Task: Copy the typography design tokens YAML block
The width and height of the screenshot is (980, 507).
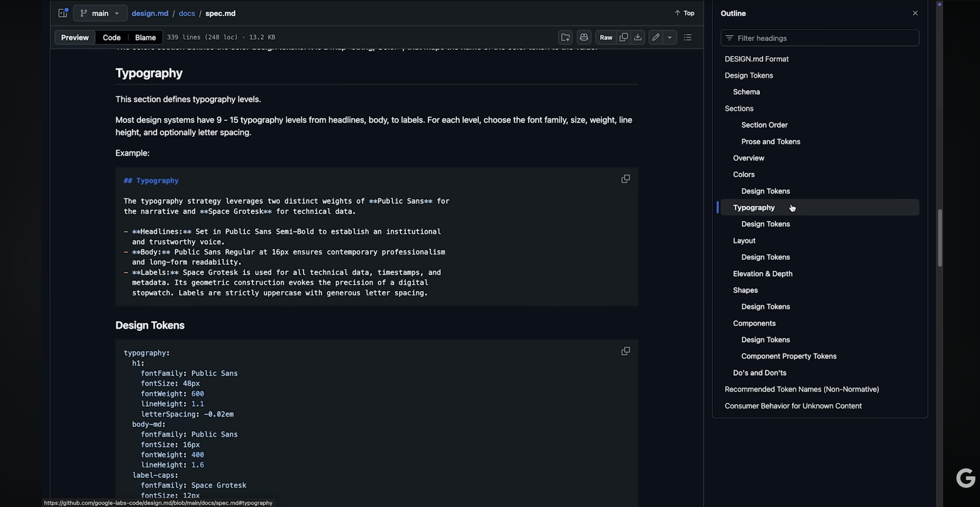Action: pyautogui.click(x=626, y=351)
